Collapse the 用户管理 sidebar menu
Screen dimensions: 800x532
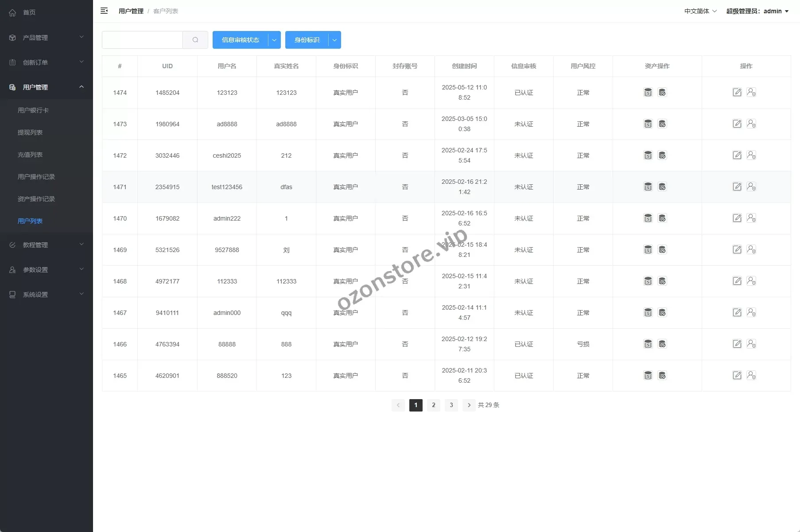pyautogui.click(x=47, y=87)
